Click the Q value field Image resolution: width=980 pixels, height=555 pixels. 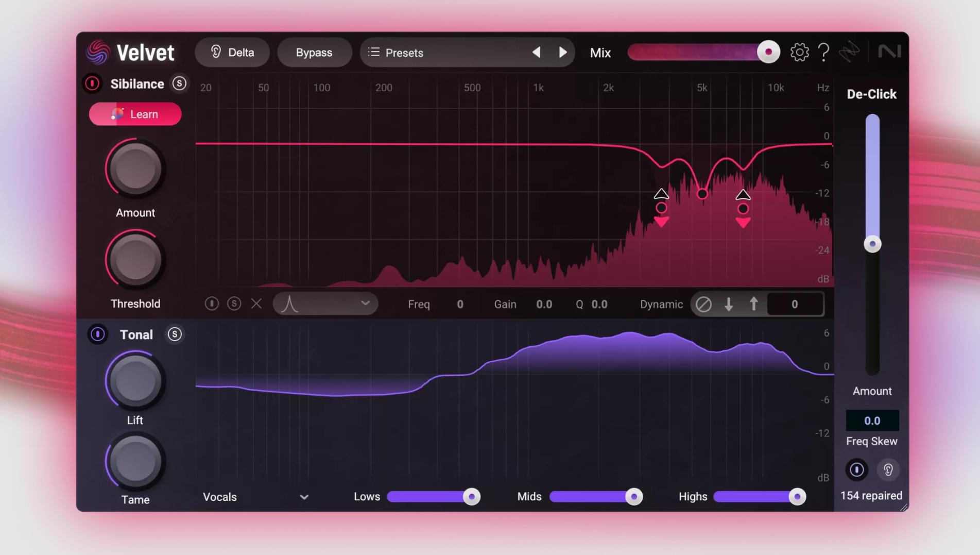[x=599, y=305]
